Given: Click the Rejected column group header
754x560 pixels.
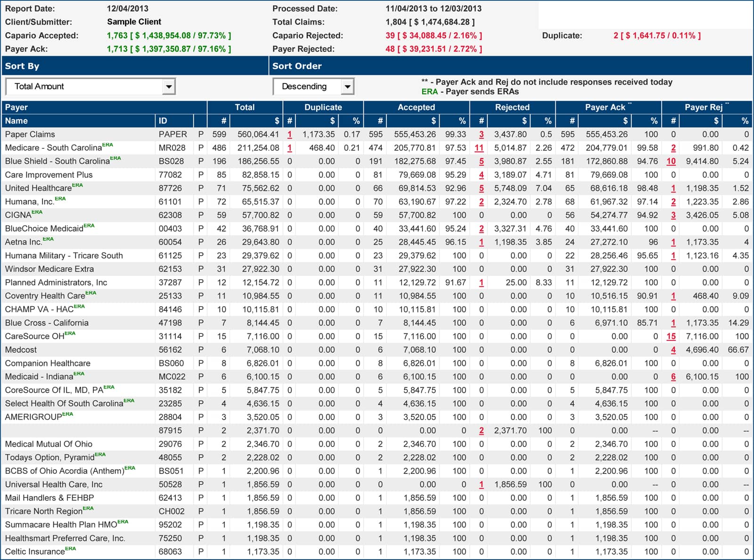Looking at the screenshot, I should pyautogui.click(x=512, y=107).
